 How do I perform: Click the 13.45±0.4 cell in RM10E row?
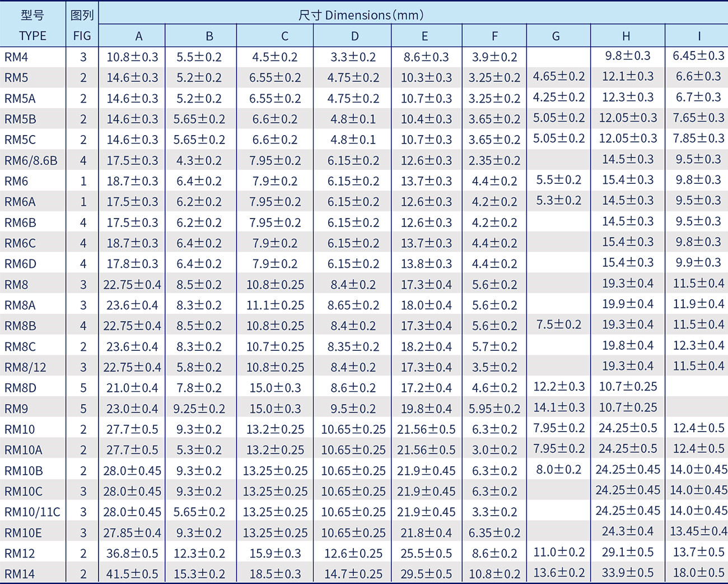698,531
